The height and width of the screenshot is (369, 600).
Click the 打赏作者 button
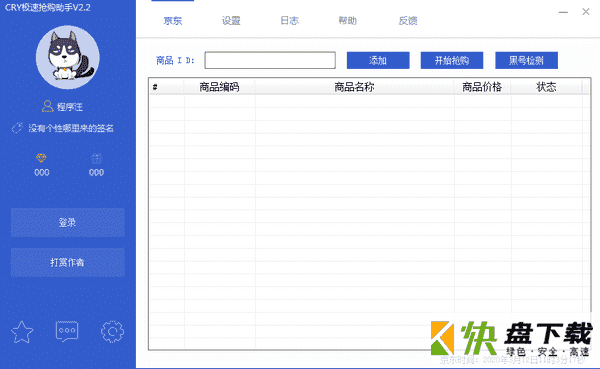pyautogui.click(x=68, y=262)
